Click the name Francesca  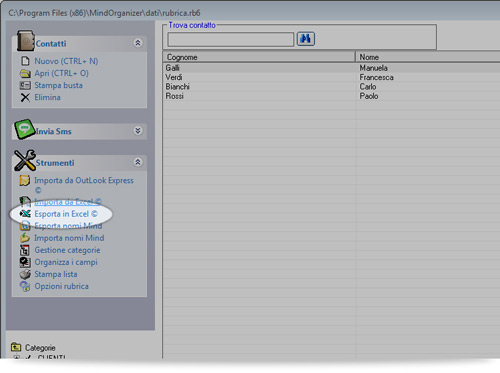[x=376, y=77]
